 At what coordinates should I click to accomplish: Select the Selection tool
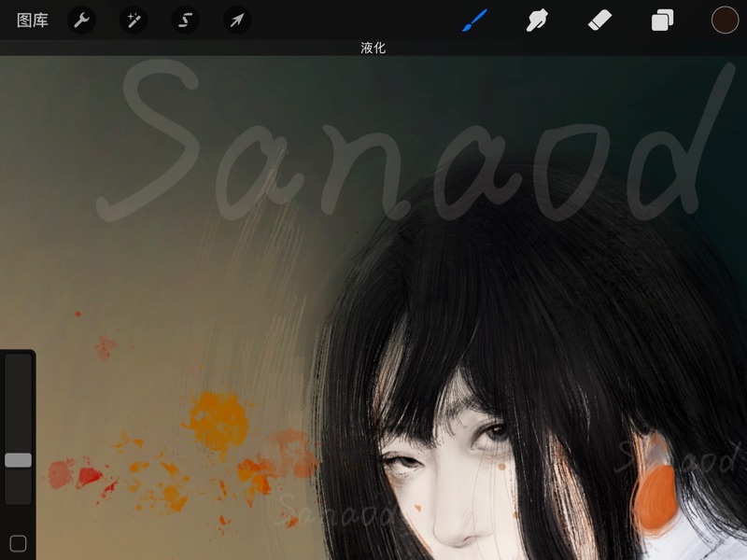point(186,20)
